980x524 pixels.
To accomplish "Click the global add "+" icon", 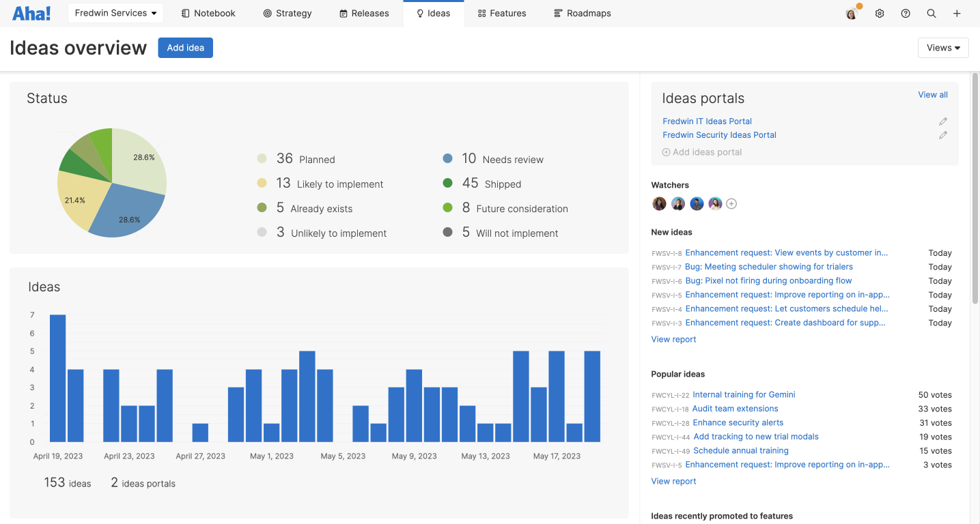I will (957, 13).
